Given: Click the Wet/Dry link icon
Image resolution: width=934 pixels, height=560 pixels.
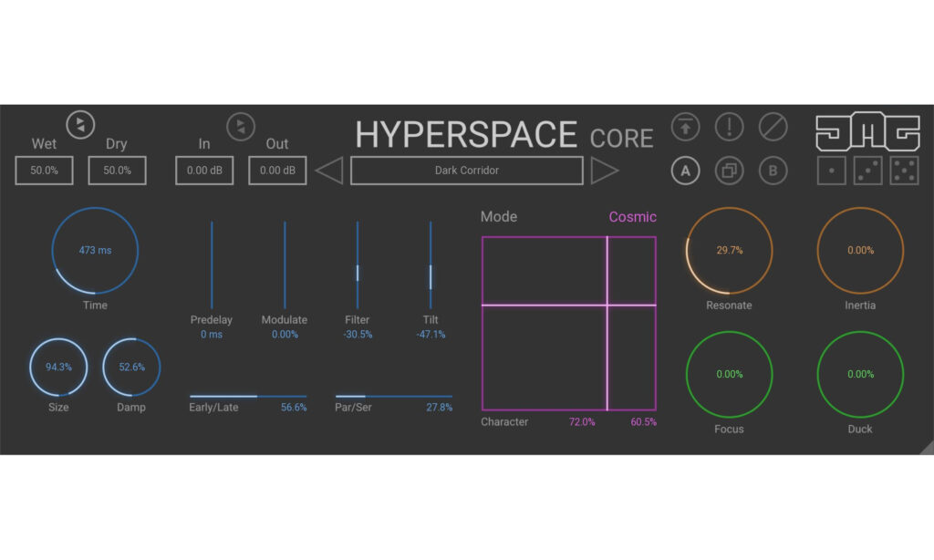Looking at the screenshot, I should pos(80,125).
